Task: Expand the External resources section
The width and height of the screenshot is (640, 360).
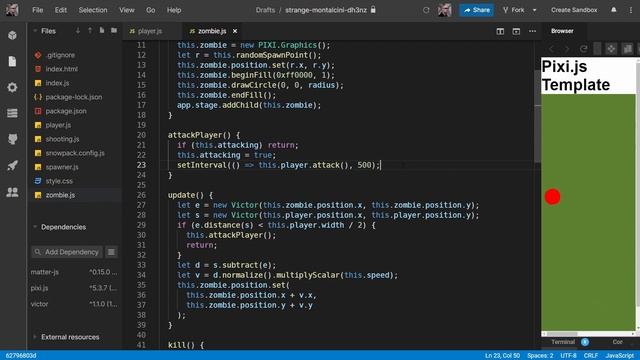Action: tap(35, 337)
